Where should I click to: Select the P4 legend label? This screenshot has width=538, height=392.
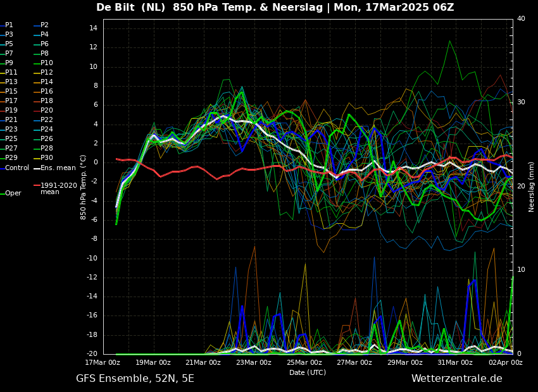(42, 35)
